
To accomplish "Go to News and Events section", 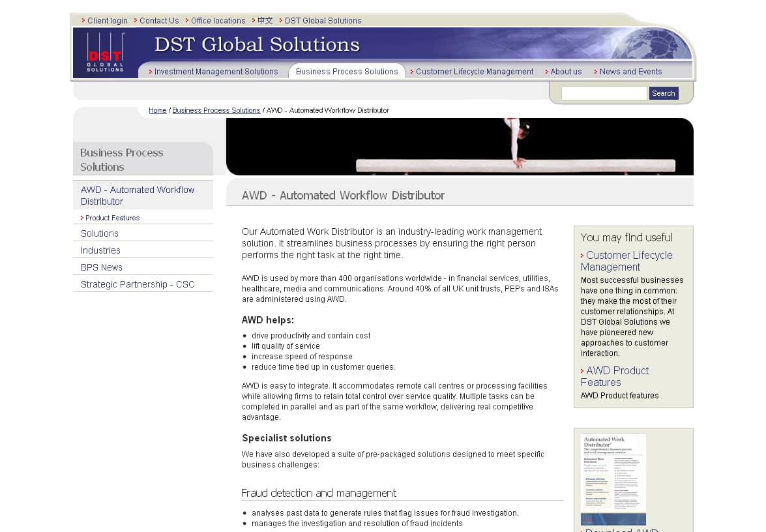I will [x=630, y=72].
